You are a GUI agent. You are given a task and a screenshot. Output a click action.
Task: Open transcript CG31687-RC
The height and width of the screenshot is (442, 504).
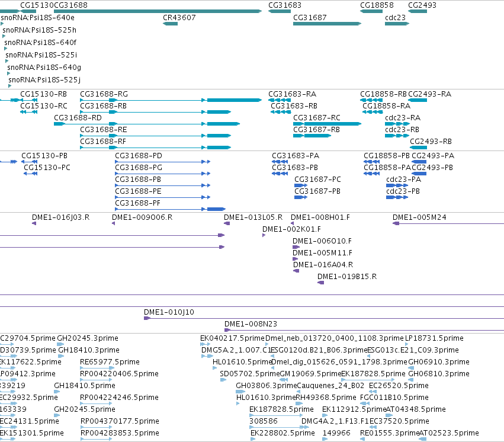(x=327, y=124)
